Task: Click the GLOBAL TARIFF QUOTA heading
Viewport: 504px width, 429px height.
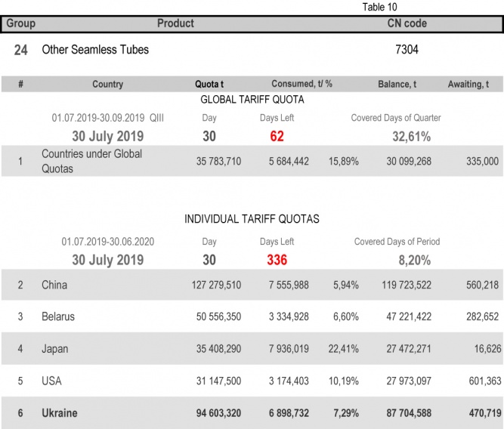Action: (x=252, y=100)
